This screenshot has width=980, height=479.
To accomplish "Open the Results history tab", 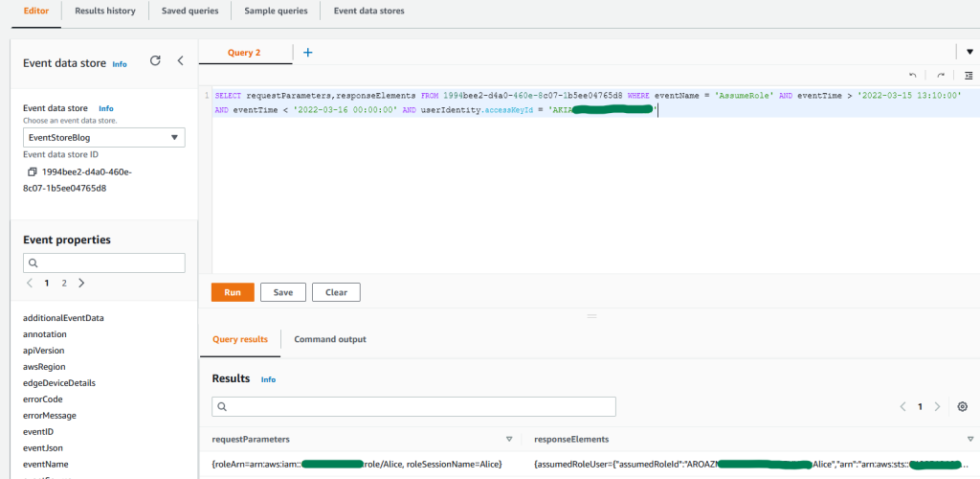I will pos(105,11).
